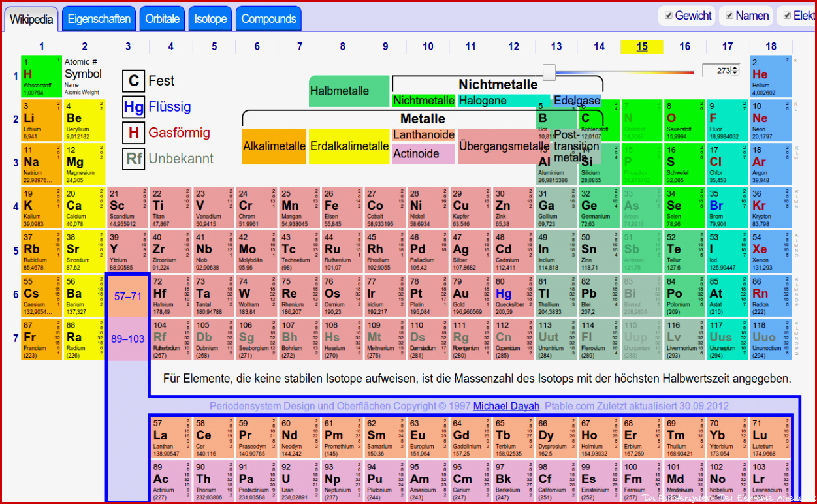Select the Lanthan (La) element cell

pyautogui.click(x=170, y=437)
